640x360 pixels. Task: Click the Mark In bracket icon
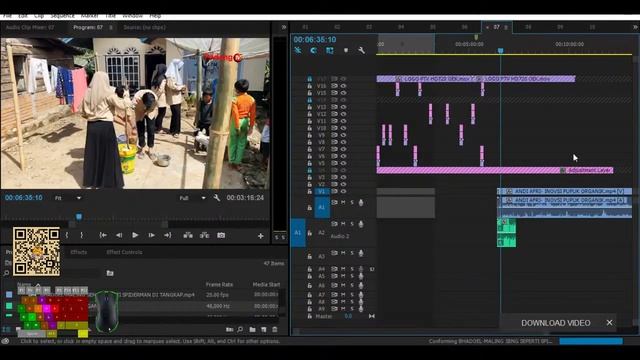67,235
